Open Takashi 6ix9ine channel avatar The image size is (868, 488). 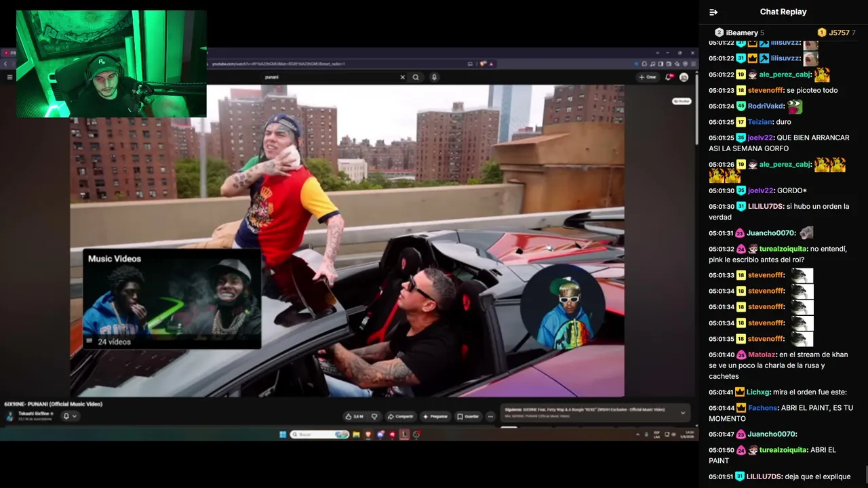pyautogui.click(x=9, y=415)
